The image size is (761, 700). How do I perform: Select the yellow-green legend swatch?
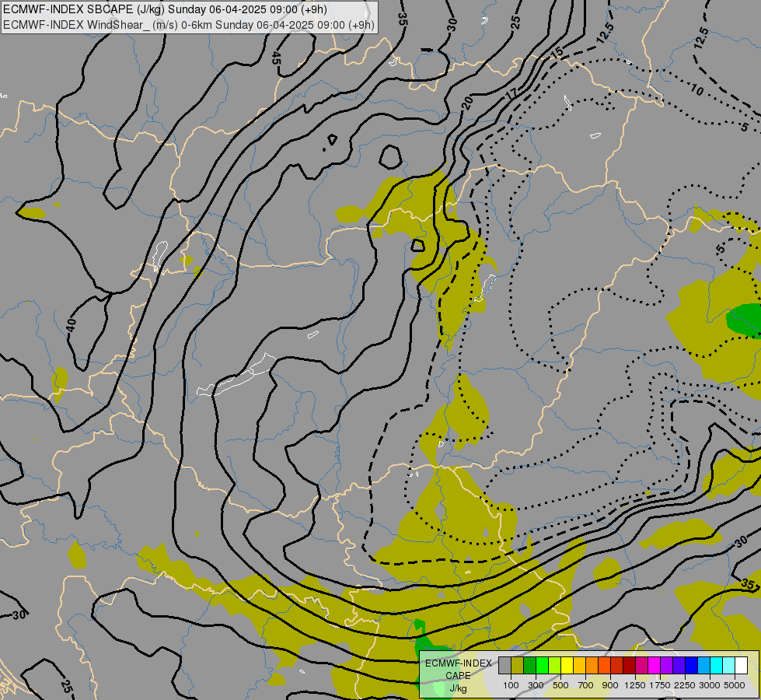tap(555, 666)
